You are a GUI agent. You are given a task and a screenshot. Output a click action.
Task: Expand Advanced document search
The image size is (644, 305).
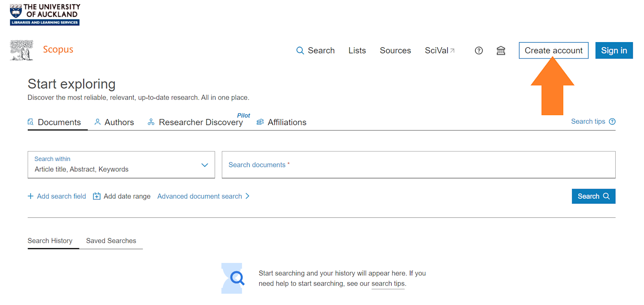click(200, 196)
